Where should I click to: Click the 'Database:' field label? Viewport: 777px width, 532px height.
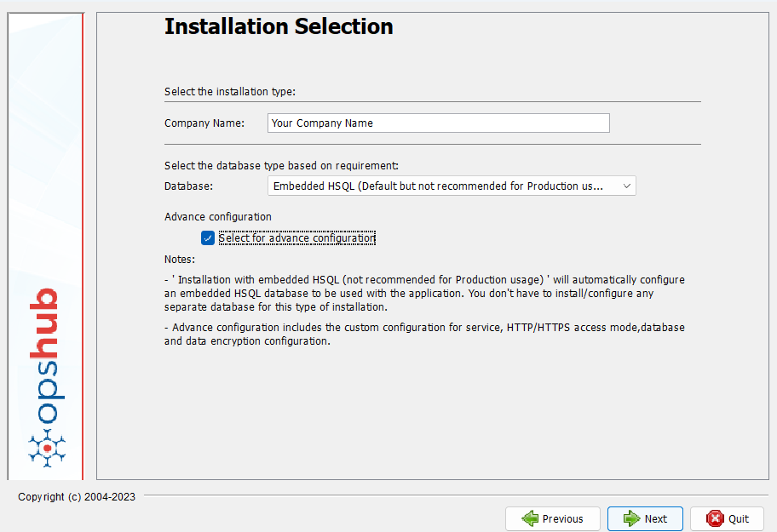tap(188, 186)
